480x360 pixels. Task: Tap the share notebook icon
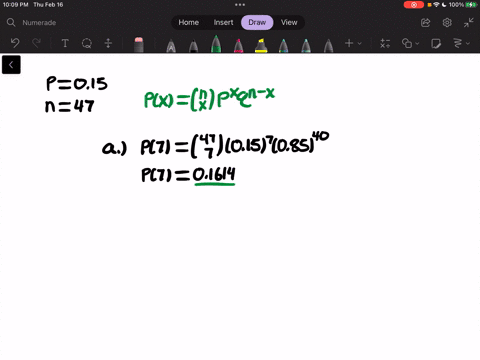tap(425, 23)
